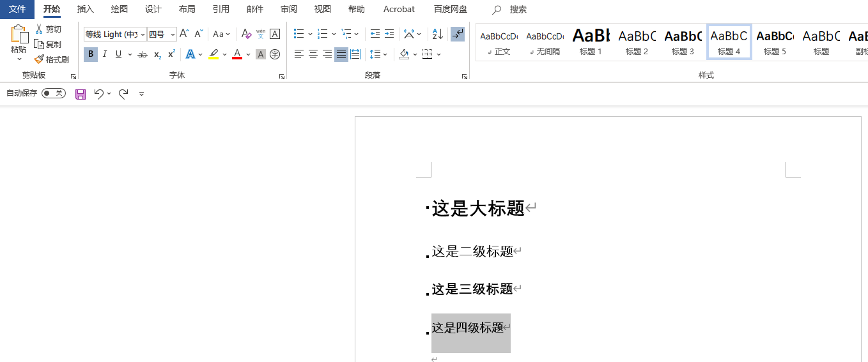This screenshot has height=362, width=868.
Task: Toggle show/hide paragraph marks
Action: 458,34
